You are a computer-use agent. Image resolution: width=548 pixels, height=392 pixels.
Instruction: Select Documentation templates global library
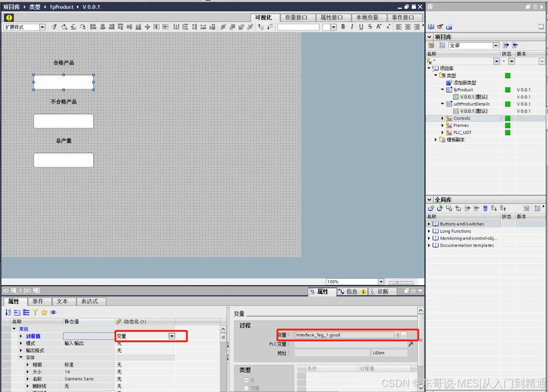tap(467, 245)
